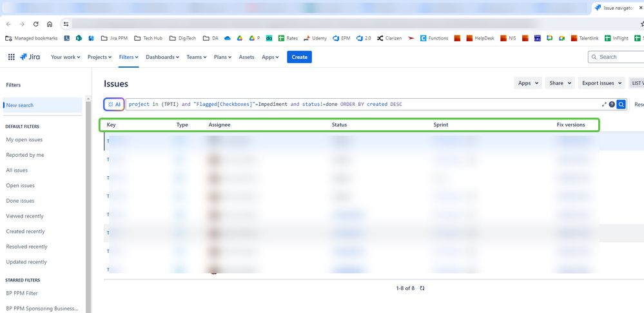Open the Udemy bookmark
The image size is (644, 313).
click(x=315, y=38)
